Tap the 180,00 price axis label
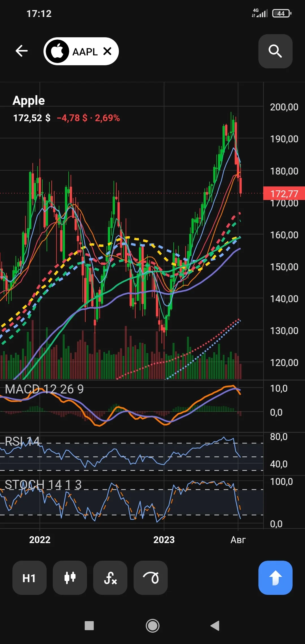This screenshot has height=644, width=305. tap(284, 171)
